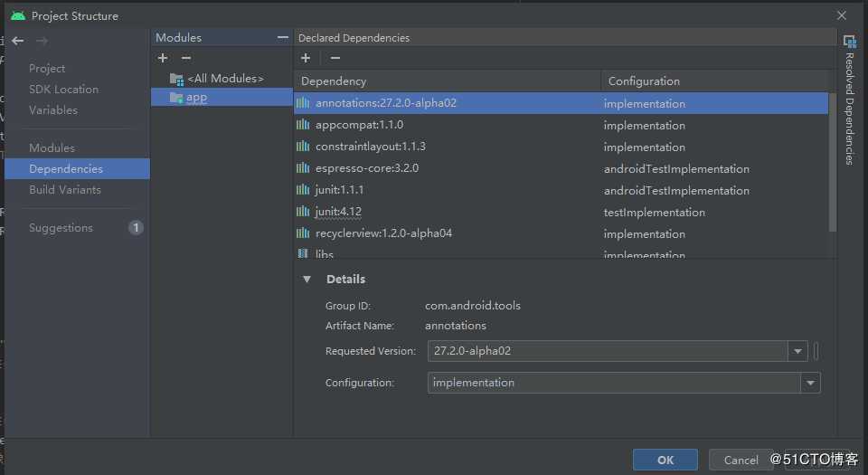The width and height of the screenshot is (868, 475).
Task: Click library icon of recyclerview:1.2.0-alpha04
Action: [x=303, y=233]
